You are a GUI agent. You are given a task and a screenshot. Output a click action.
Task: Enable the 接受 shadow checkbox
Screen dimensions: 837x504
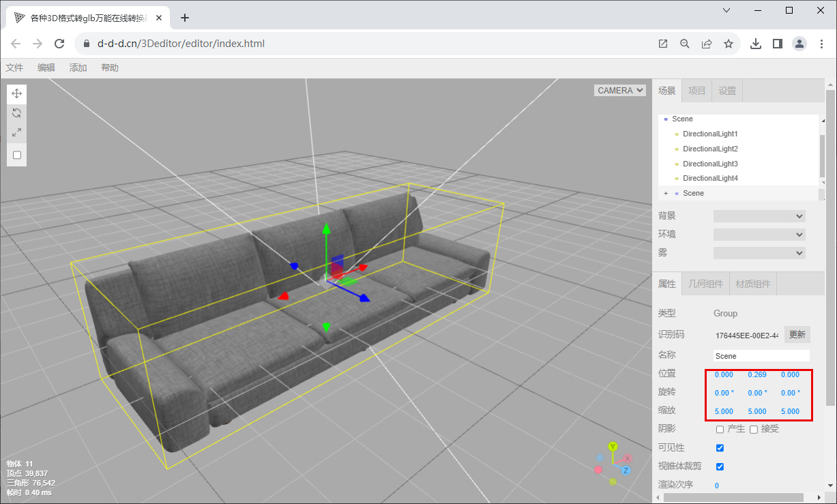[x=754, y=429]
